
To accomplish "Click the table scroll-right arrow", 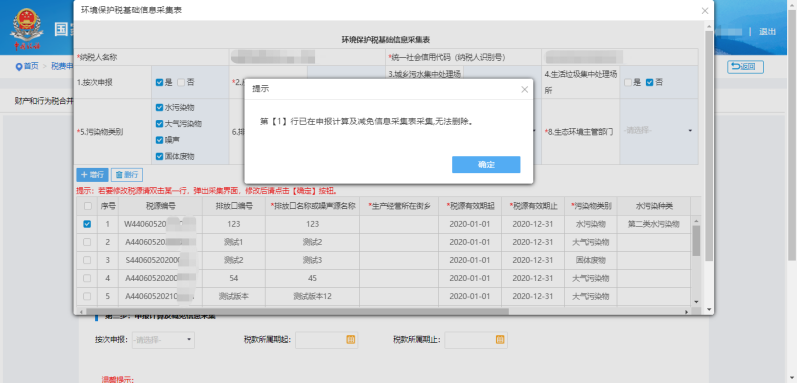I will point(686,311).
